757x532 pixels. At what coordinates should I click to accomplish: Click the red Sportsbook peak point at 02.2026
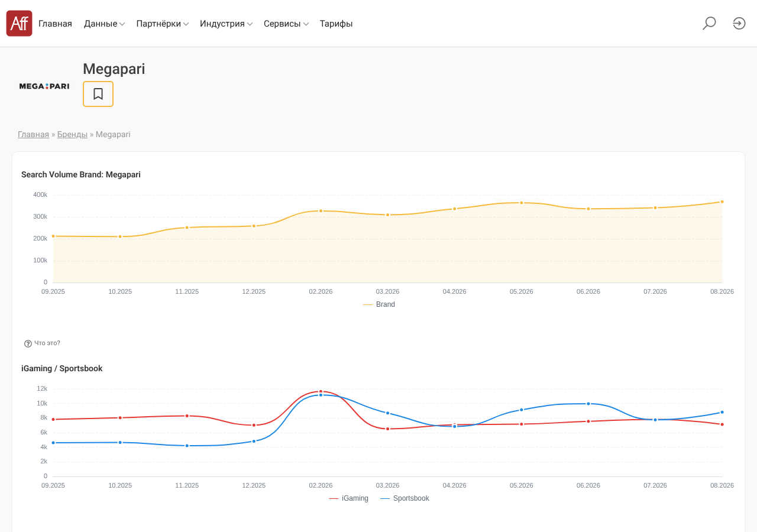[321, 391]
